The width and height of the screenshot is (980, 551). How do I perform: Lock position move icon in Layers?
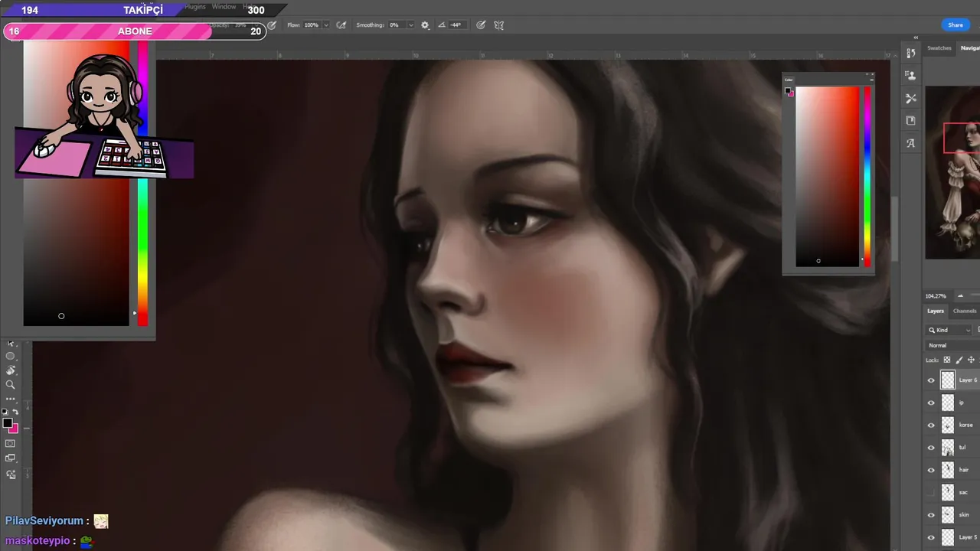(x=971, y=360)
